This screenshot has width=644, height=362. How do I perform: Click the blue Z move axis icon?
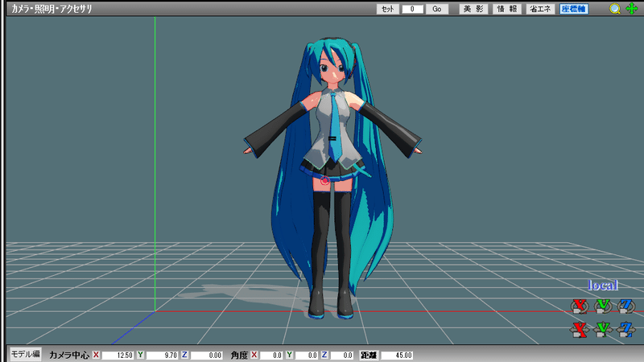[626, 329]
